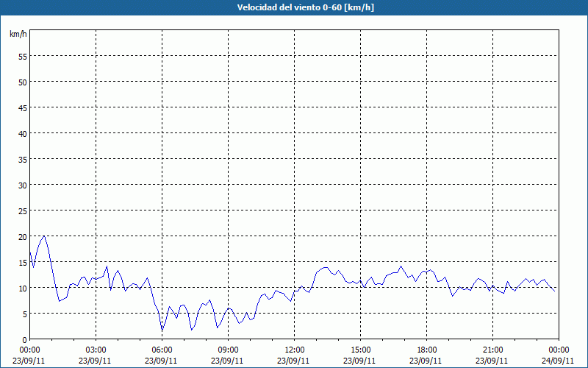Click the 18:00 time label
This screenshot has height=368, width=588.
pos(426,350)
